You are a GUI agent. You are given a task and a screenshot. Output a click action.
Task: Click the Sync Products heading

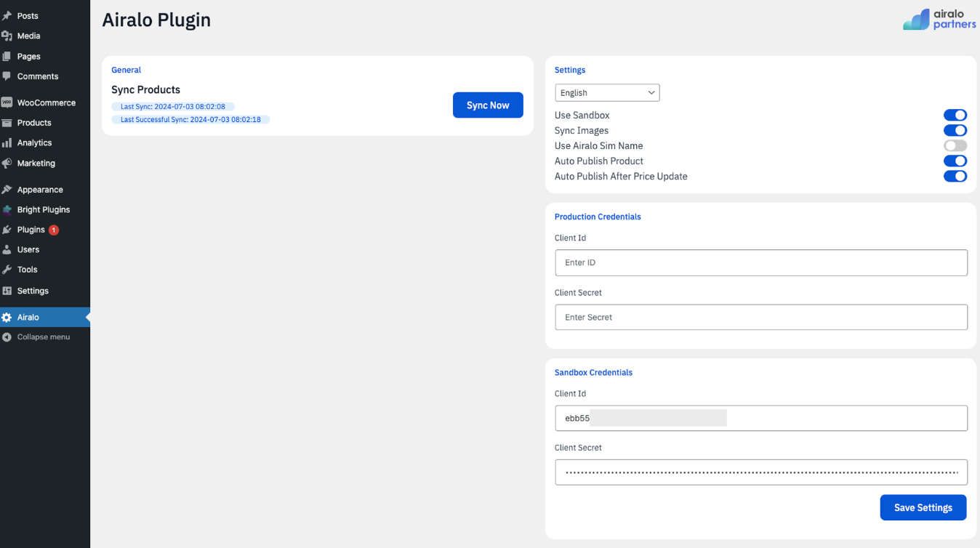(145, 89)
